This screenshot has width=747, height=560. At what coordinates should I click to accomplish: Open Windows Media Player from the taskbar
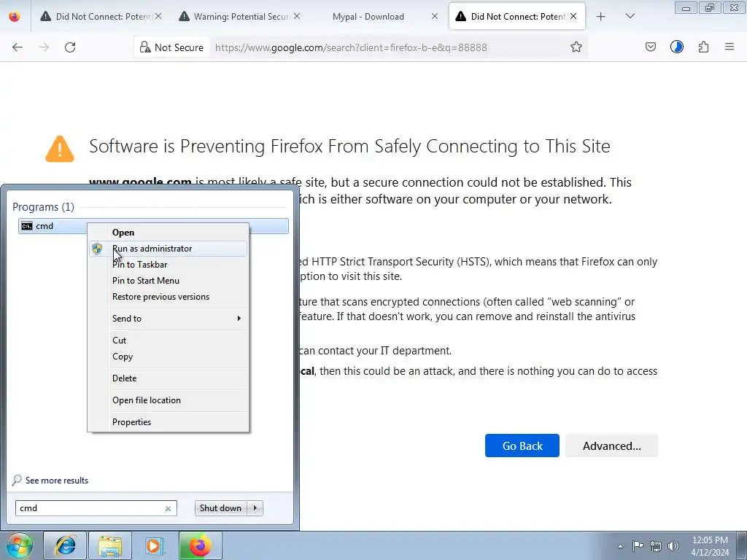[155, 545]
